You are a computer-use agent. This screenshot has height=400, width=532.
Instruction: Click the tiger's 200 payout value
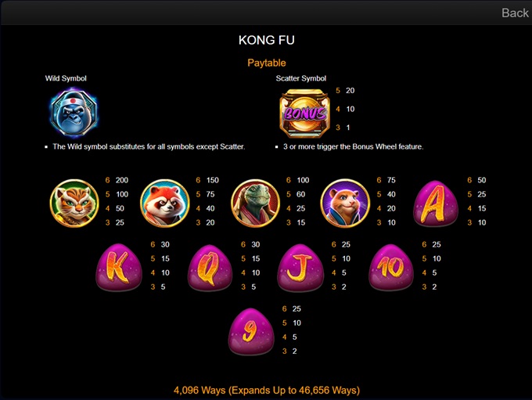coord(122,180)
